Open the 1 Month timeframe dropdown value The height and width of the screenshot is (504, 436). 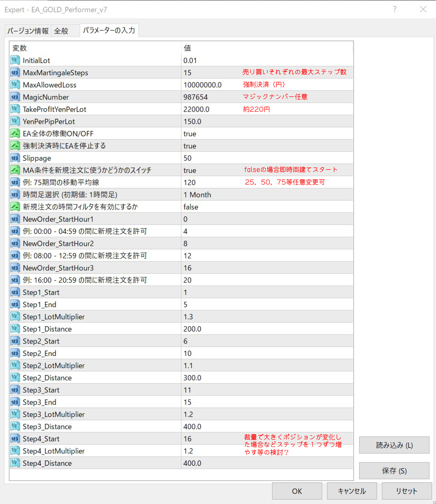click(x=197, y=195)
